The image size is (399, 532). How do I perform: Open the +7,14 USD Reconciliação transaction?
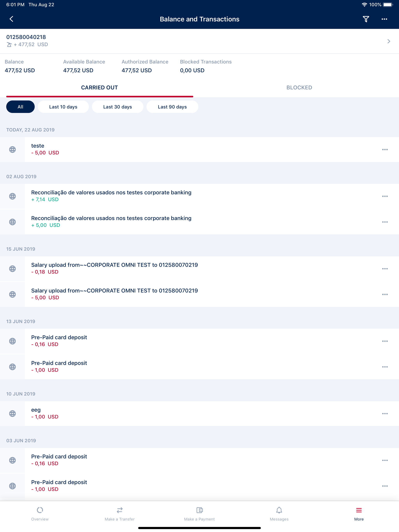coord(199,196)
